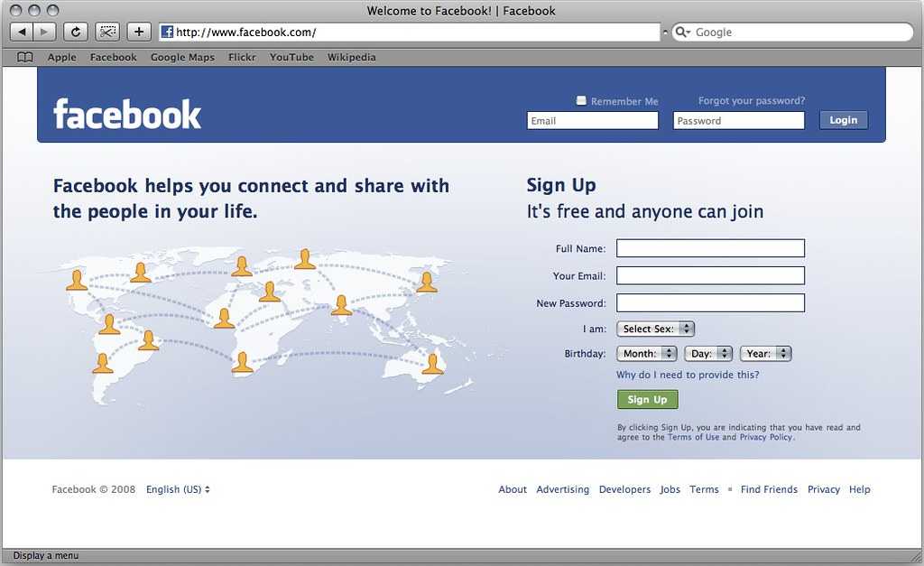The height and width of the screenshot is (566, 924).
Task: Click the green Sign Up button
Action: (648, 399)
